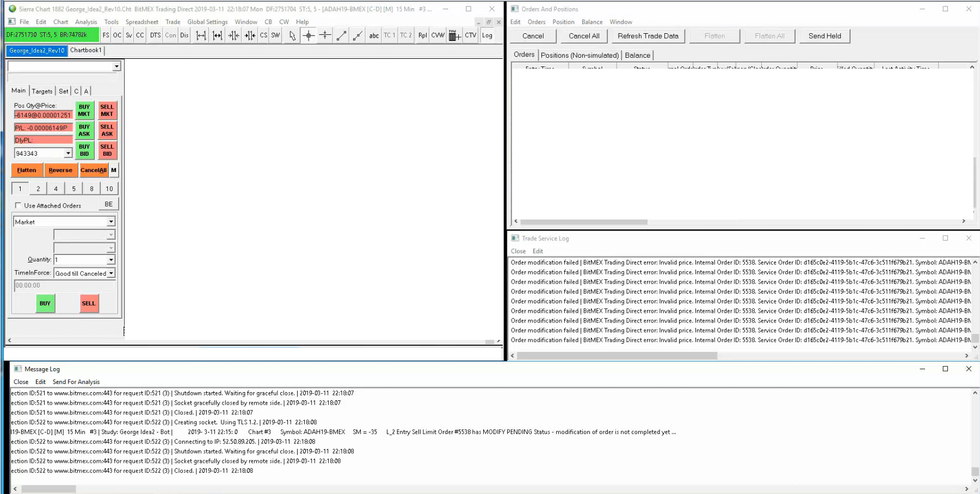The image size is (980, 494).
Task: Click the 00:00:00 time input field
Action: [x=64, y=285]
